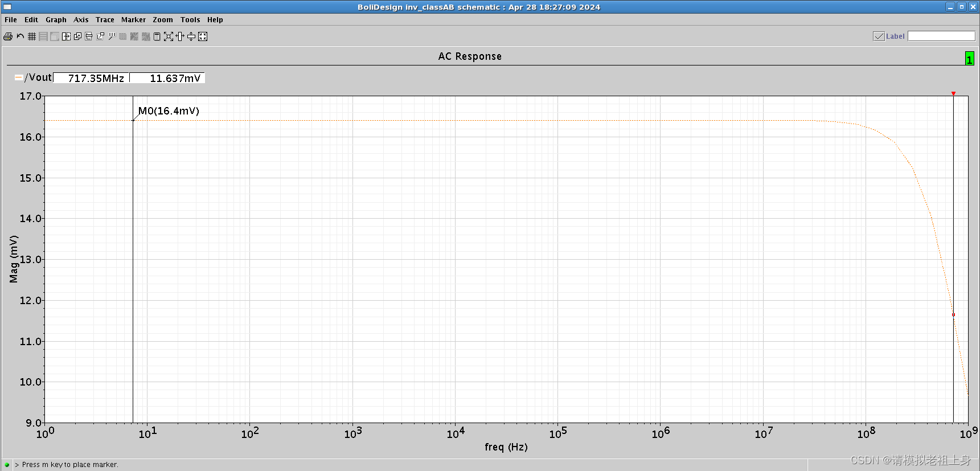Click the subwindow card layout icon
The image size is (980, 471).
click(89, 36)
